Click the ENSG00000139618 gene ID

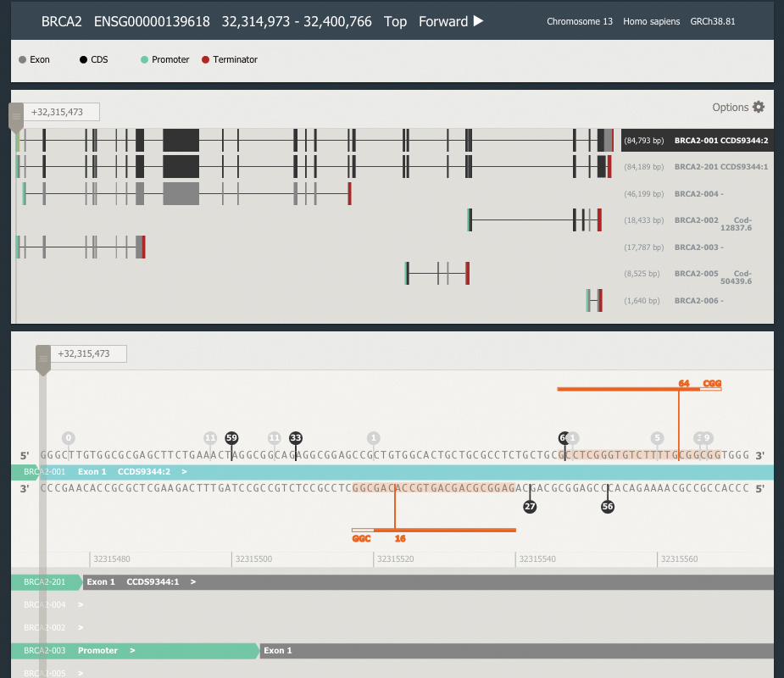coord(152,21)
